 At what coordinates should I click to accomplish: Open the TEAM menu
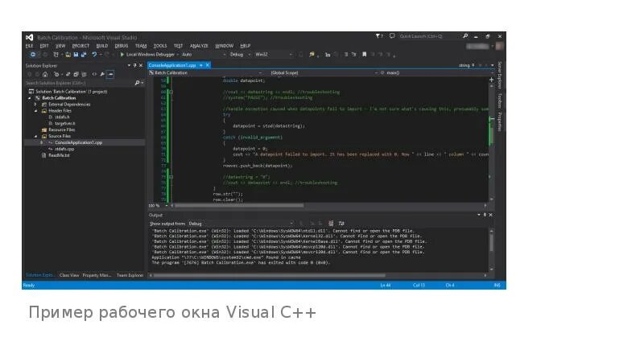(141, 46)
